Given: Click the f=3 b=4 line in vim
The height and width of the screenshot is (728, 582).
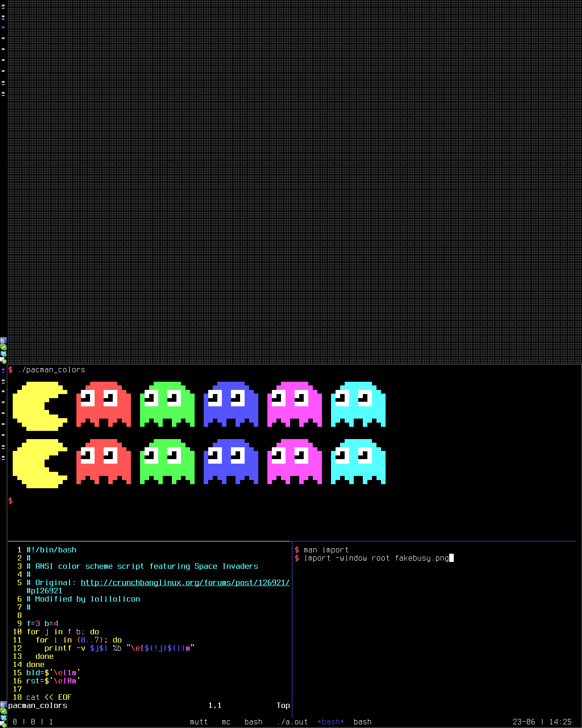Looking at the screenshot, I should click(42, 623).
